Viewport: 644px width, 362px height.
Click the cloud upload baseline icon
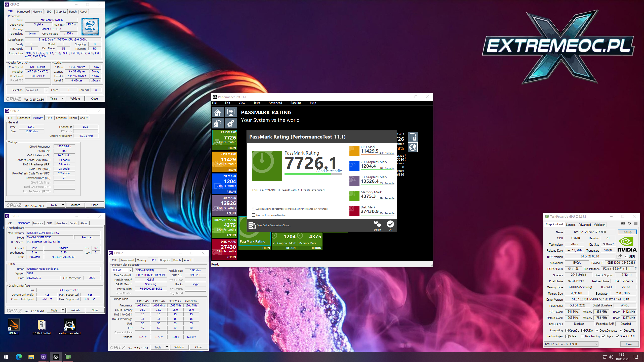pyautogui.click(x=218, y=123)
